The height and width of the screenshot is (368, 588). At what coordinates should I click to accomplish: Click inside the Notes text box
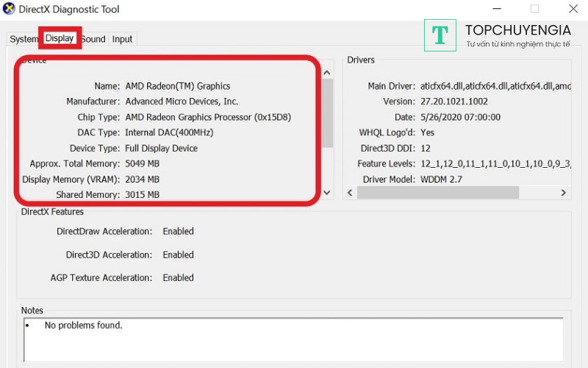(x=293, y=339)
